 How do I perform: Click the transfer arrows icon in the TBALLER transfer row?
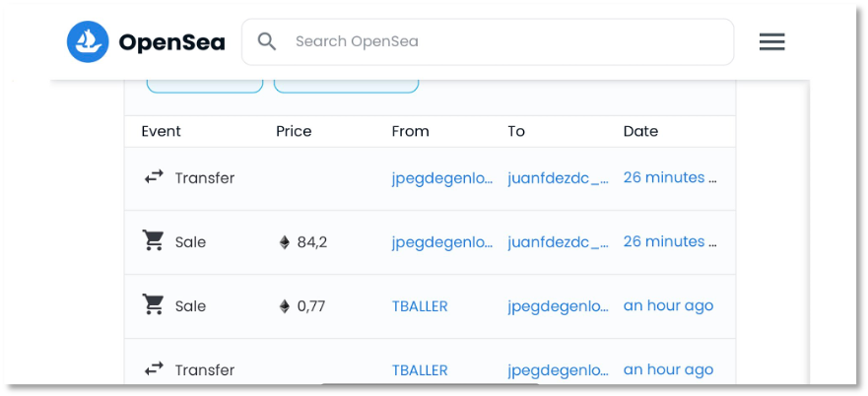tap(154, 368)
